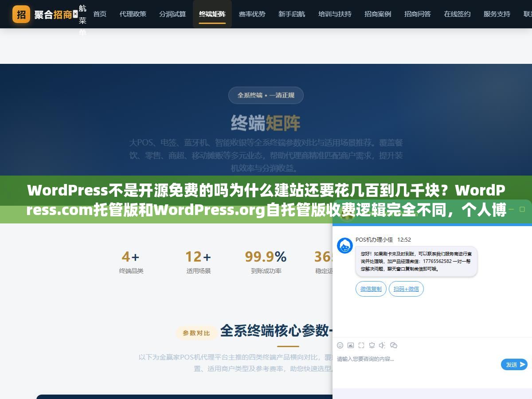
Task: Click the 全系终端核心参数 section heading
Action: (x=276, y=331)
